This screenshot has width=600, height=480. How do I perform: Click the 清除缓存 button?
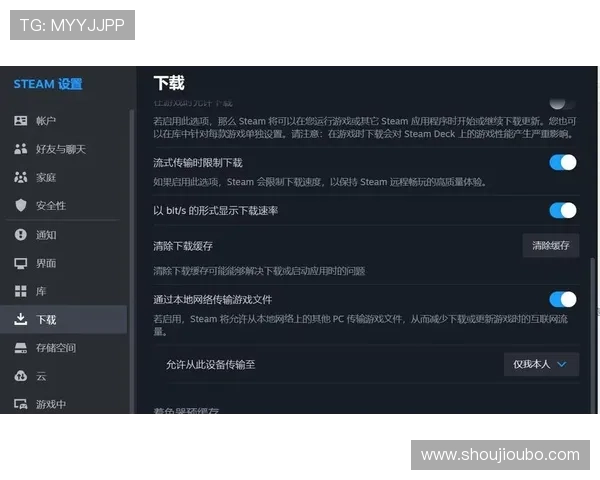point(551,245)
